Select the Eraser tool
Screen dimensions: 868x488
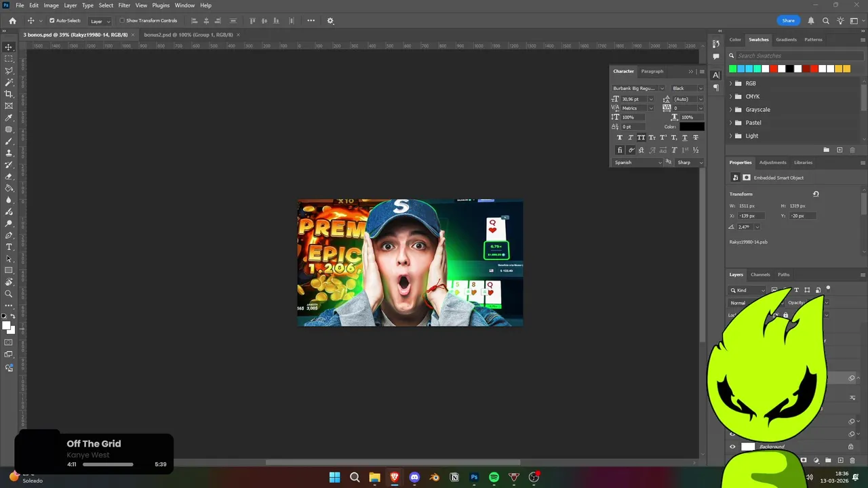point(9,176)
